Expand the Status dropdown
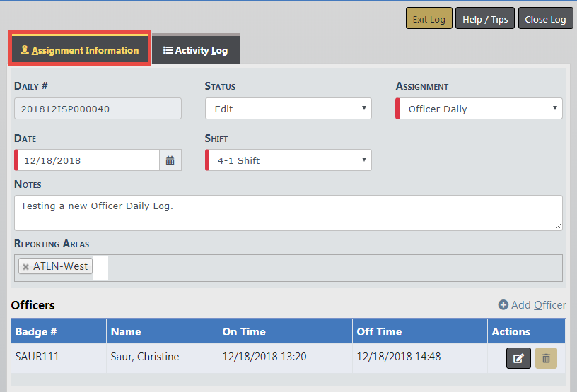 288,109
